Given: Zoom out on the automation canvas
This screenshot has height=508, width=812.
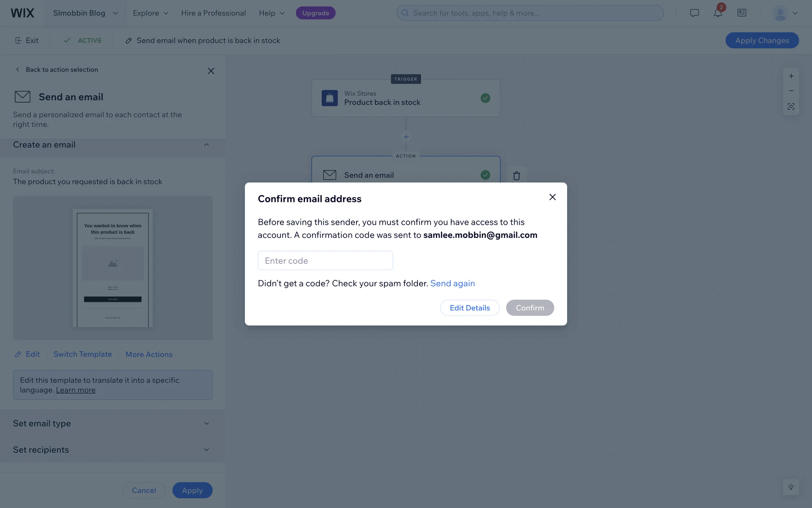Looking at the screenshot, I should 791,91.
